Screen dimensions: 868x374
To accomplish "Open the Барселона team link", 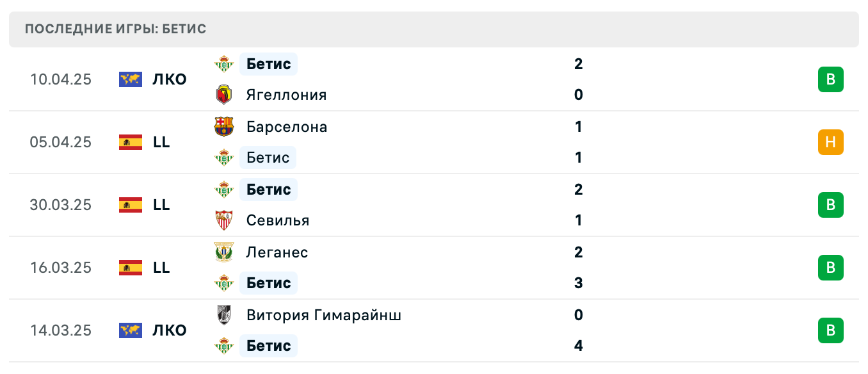I will point(286,127).
